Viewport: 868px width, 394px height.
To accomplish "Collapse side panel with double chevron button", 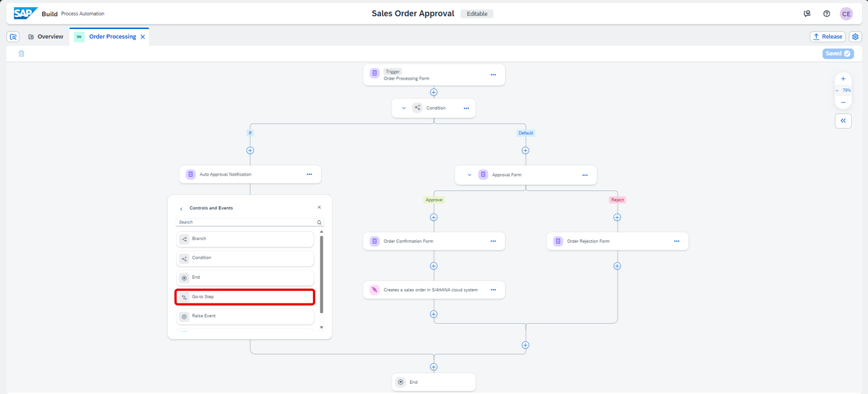I will 843,121.
